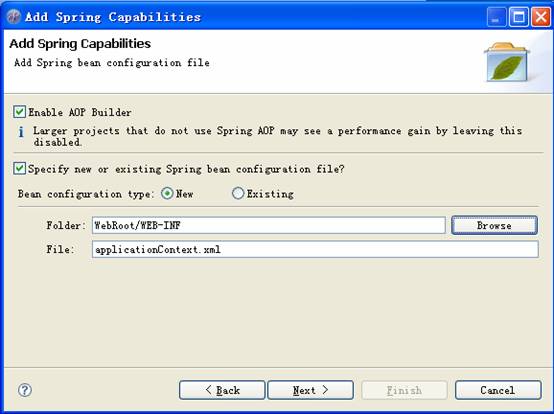
Task: Maximize the Add Spring Capabilities dialog
Action: [x=518, y=17]
